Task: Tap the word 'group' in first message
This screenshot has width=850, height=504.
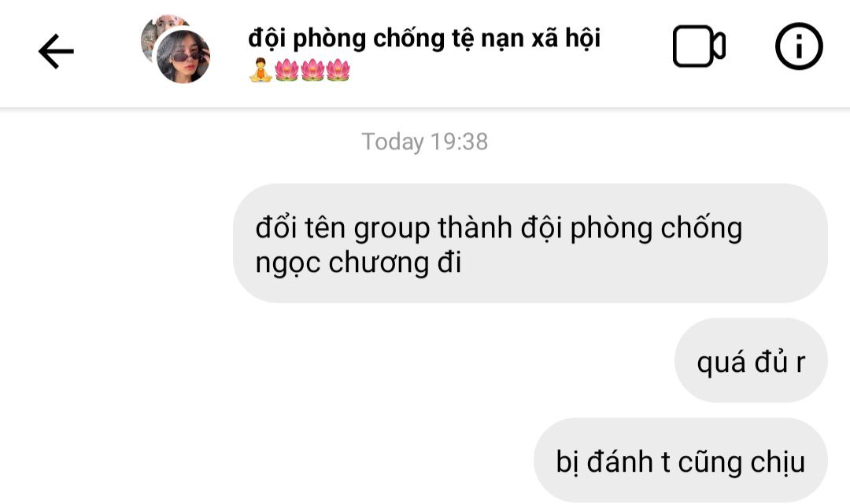Action: pos(391,229)
